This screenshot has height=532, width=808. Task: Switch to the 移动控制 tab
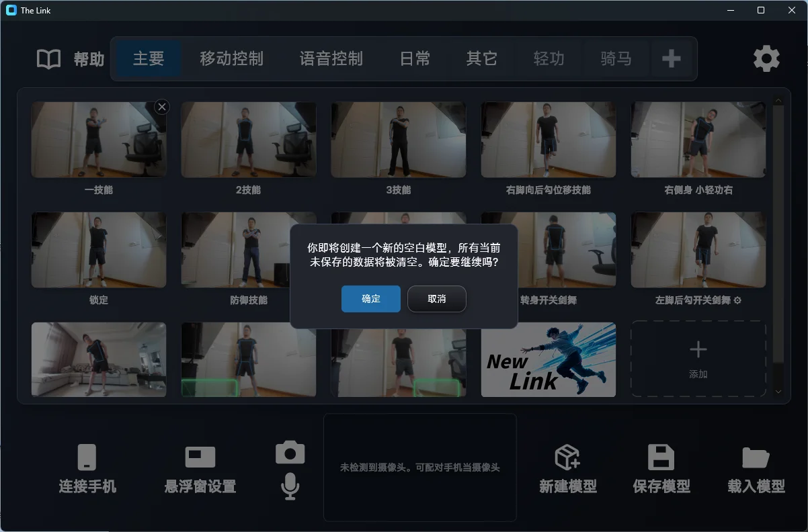point(231,59)
